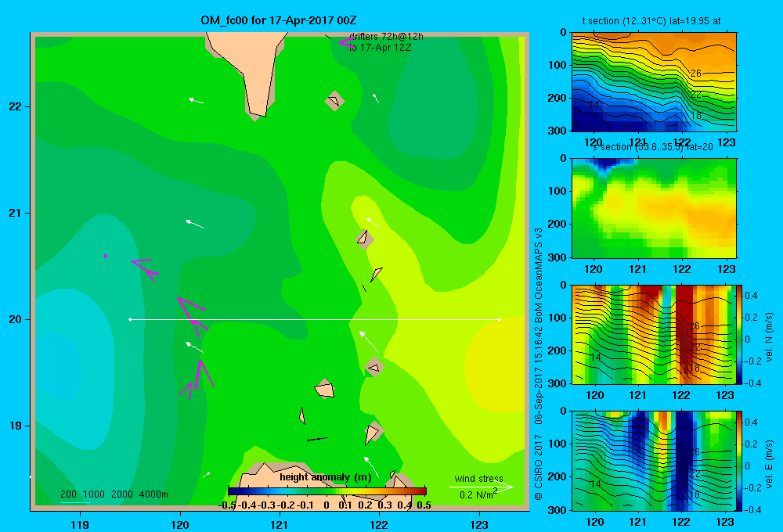This screenshot has height=532, width=783.
Task: Click the "0.5" end tick on the height anomaly bar
Action: (x=424, y=505)
